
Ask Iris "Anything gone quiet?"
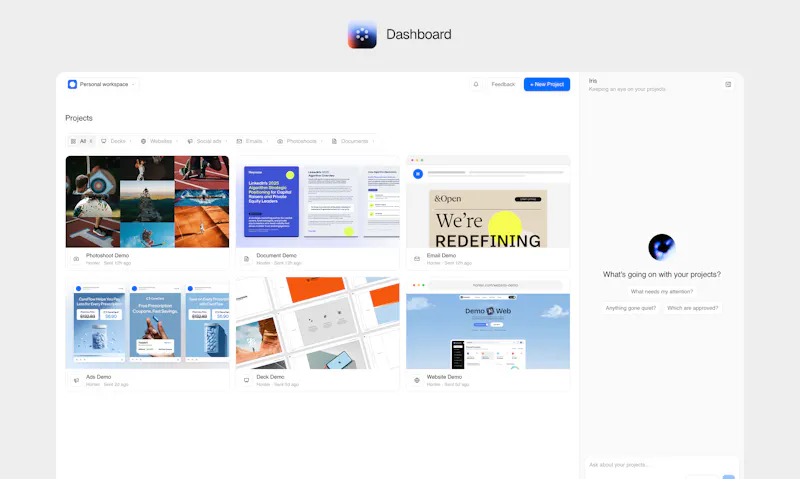[x=631, y=308]
